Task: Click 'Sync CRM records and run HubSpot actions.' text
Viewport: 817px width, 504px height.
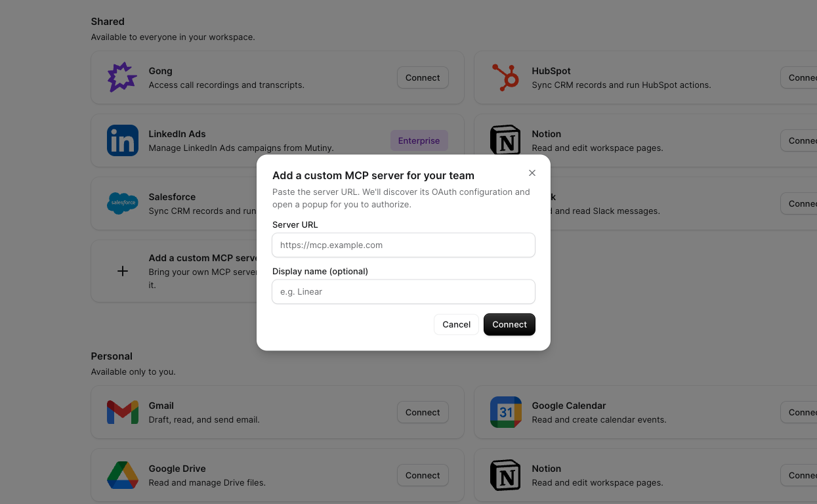Action: click(x=621, y=85)
